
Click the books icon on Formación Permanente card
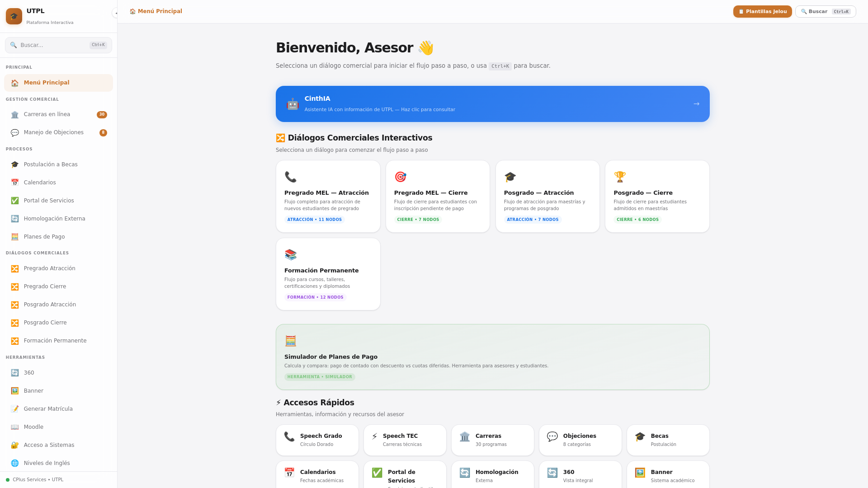[291, 254]
